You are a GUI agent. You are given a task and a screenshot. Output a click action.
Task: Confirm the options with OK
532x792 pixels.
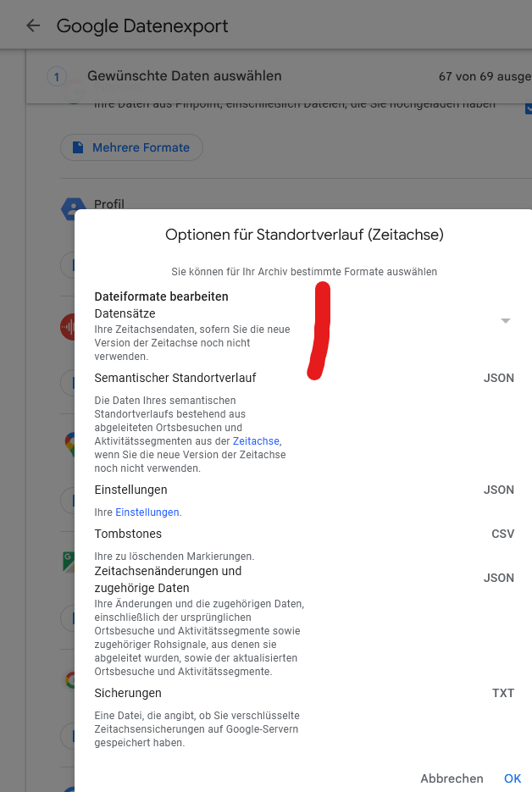[x=513, y=778]
